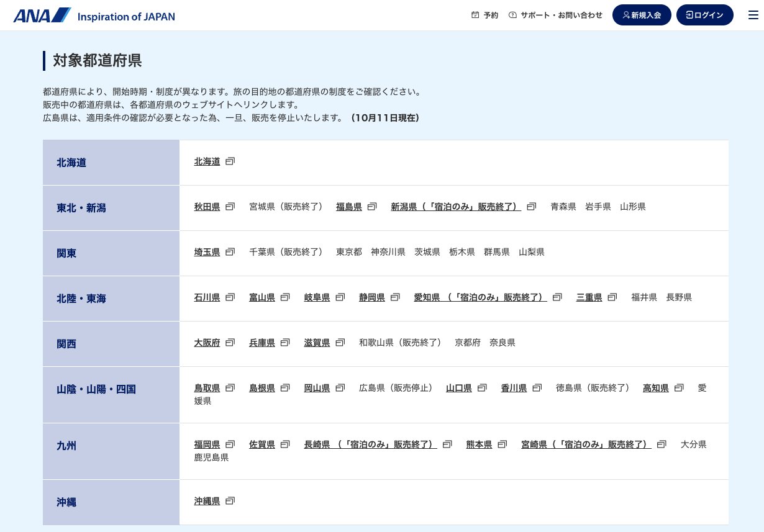Click external-link icon beside 長崎県
The height and width of the screenshot is (532, 764).
[x=448, y=444]
